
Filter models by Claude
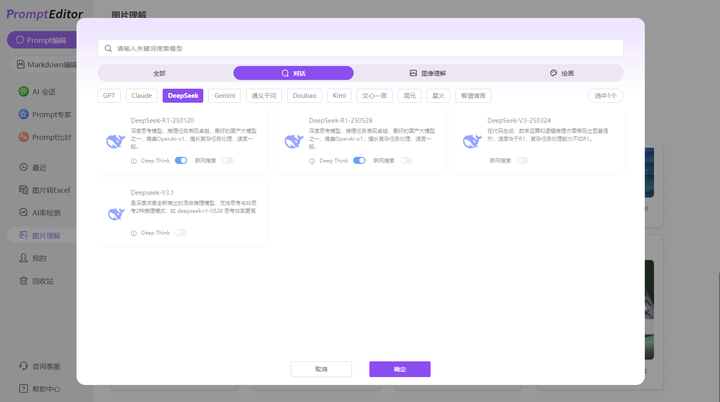click(x=141, y=96)
